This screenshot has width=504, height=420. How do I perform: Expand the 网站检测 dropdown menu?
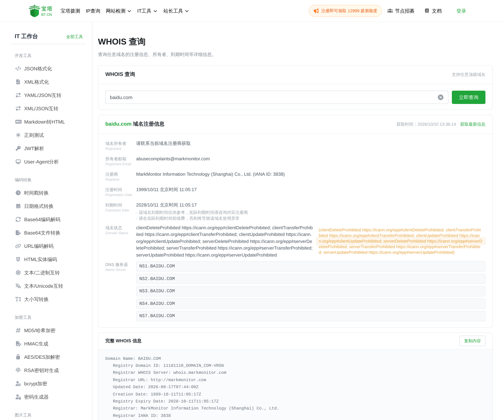click(x=119, y=11)
